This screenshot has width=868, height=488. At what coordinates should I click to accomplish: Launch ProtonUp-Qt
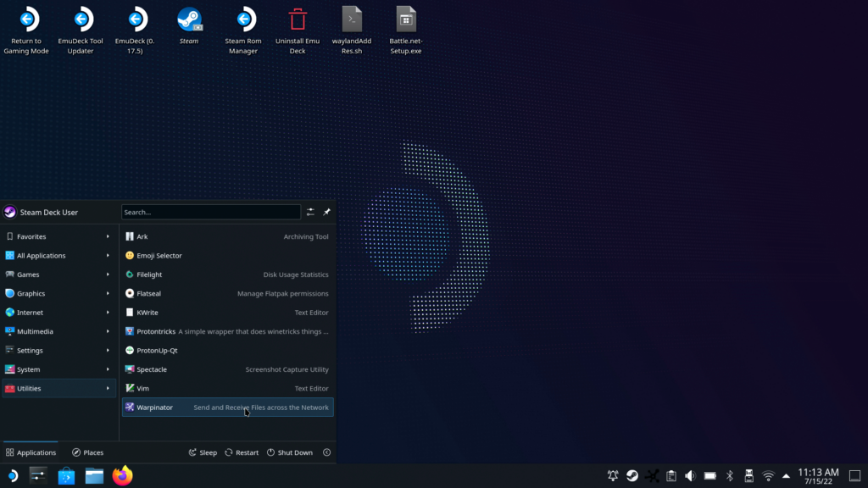(227, 350)
